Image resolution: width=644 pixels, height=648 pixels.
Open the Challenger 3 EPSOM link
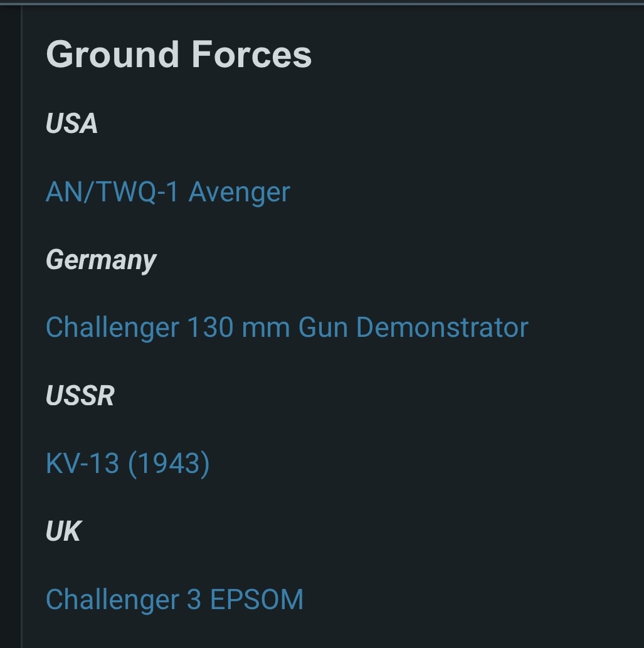pyautogui.click(x=174, y=599)
